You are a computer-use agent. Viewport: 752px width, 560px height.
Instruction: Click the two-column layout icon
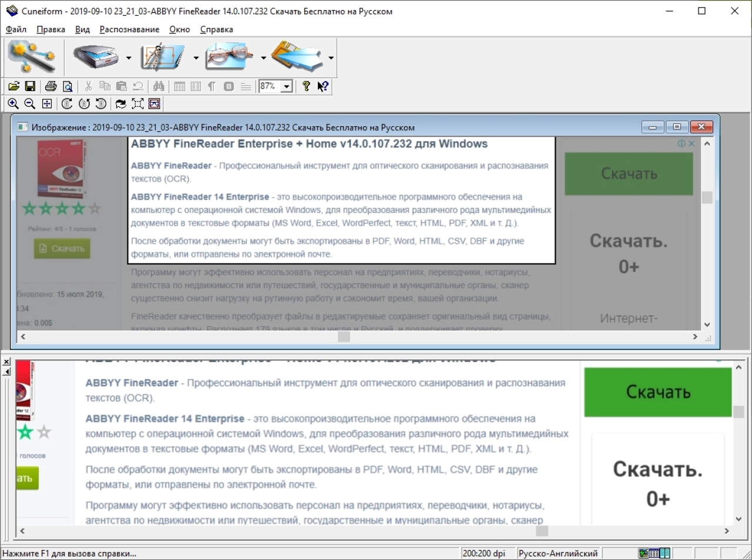[196, 86]
